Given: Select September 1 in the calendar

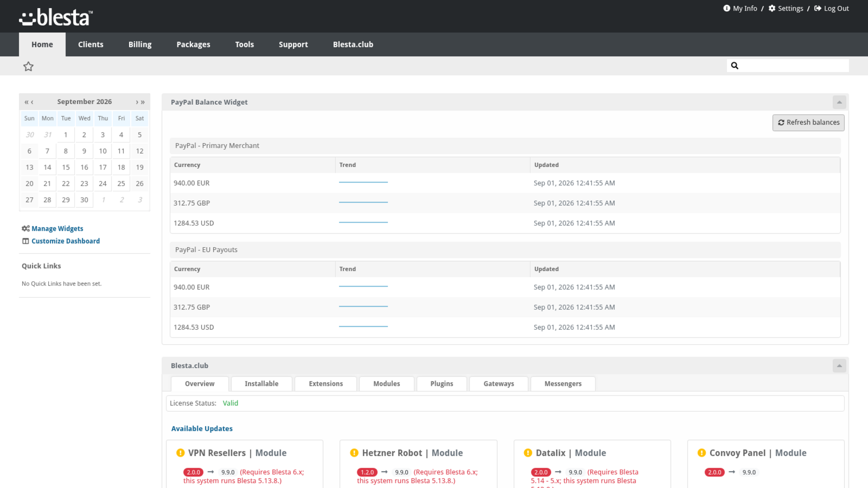Looking at the screenshot, I should 66,135.
